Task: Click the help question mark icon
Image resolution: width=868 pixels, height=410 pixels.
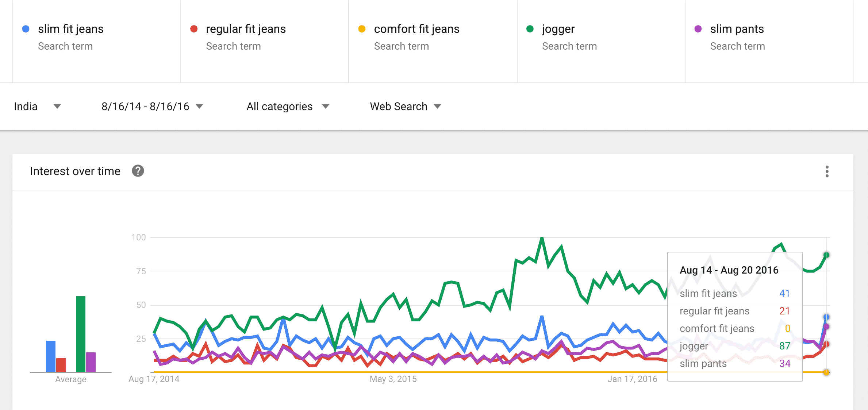Action: 138,171
